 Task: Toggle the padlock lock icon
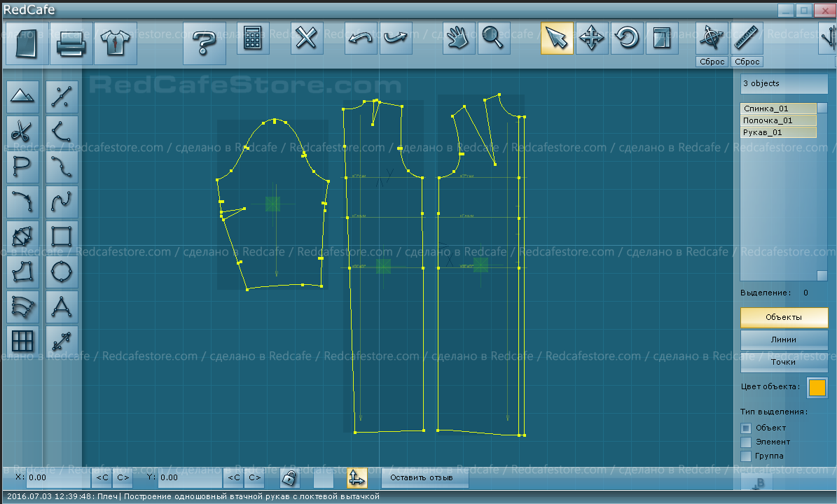coord(289,477)
